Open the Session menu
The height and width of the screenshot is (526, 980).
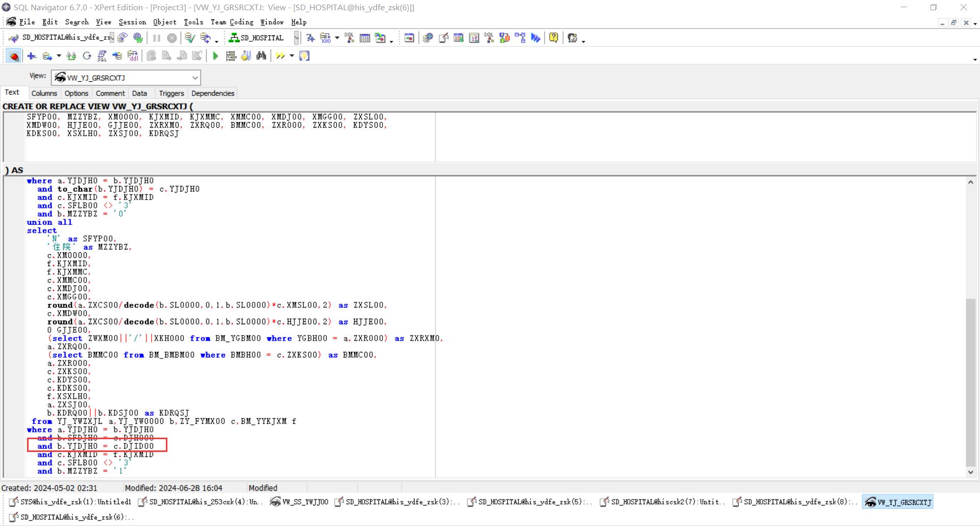(x=132, y=22)
